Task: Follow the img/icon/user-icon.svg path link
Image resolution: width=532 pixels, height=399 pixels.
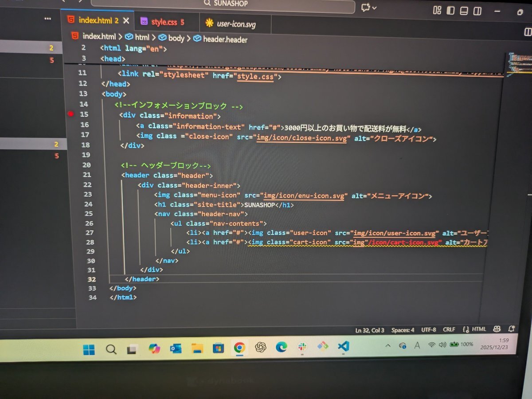Action: coord(395,233)
